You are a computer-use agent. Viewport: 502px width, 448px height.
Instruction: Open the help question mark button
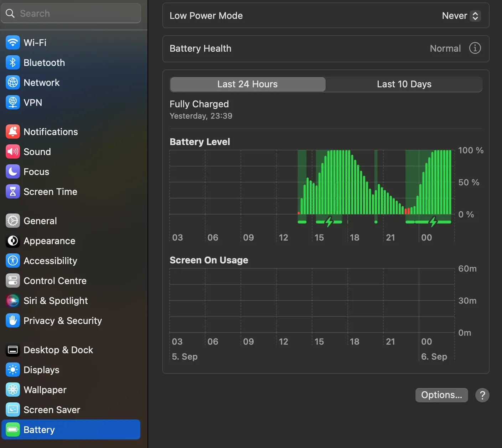[482, 395]
